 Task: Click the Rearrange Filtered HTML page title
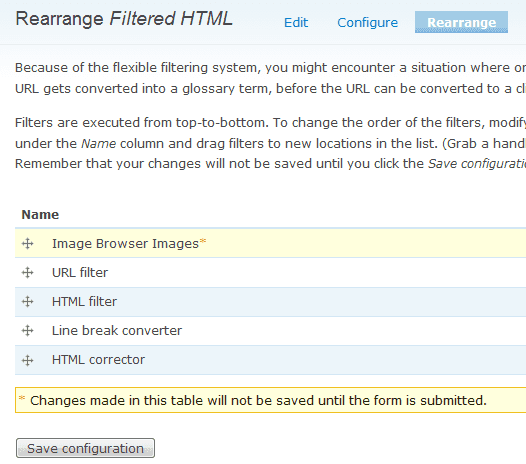pyautogui.click(x=124, y=19)
